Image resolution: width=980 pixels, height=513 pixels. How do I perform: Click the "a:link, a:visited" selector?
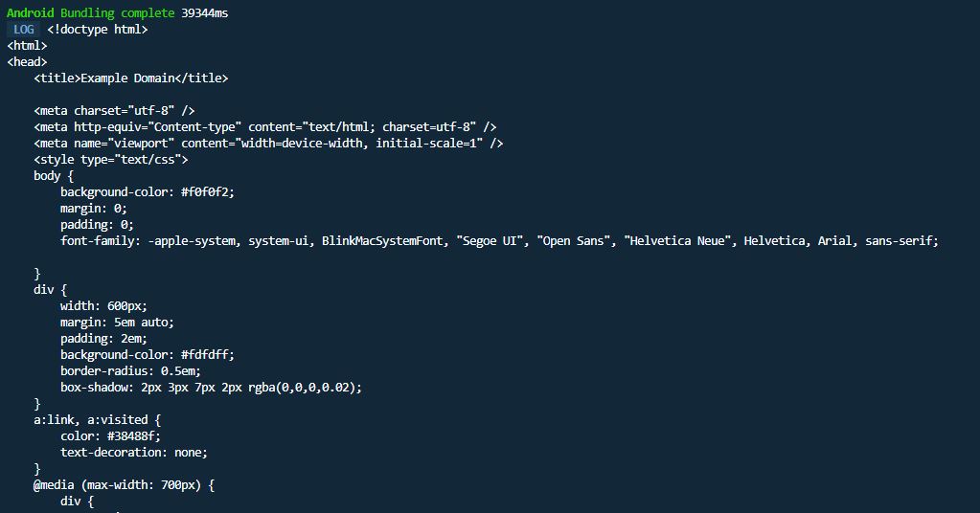[x=98, y=420]
